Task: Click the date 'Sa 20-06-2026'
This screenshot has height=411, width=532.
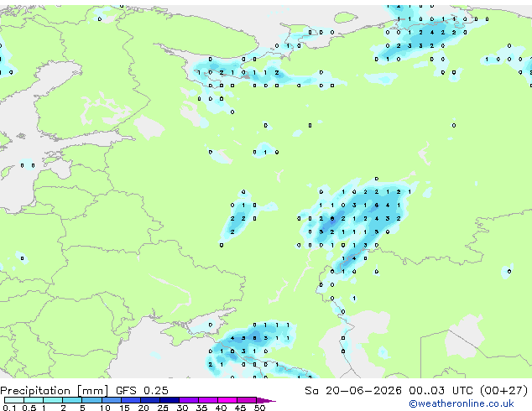Action: click(x=353, y=391)
